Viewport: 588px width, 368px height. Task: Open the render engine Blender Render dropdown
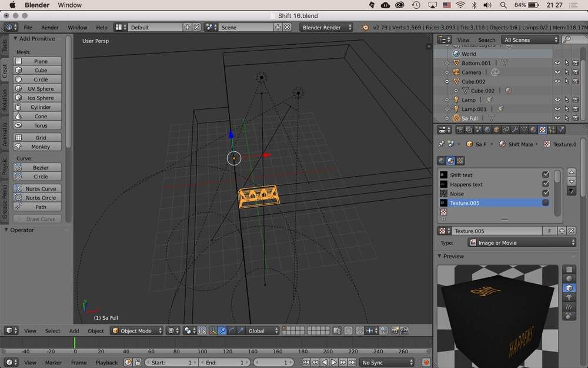[x=326, y=28]
